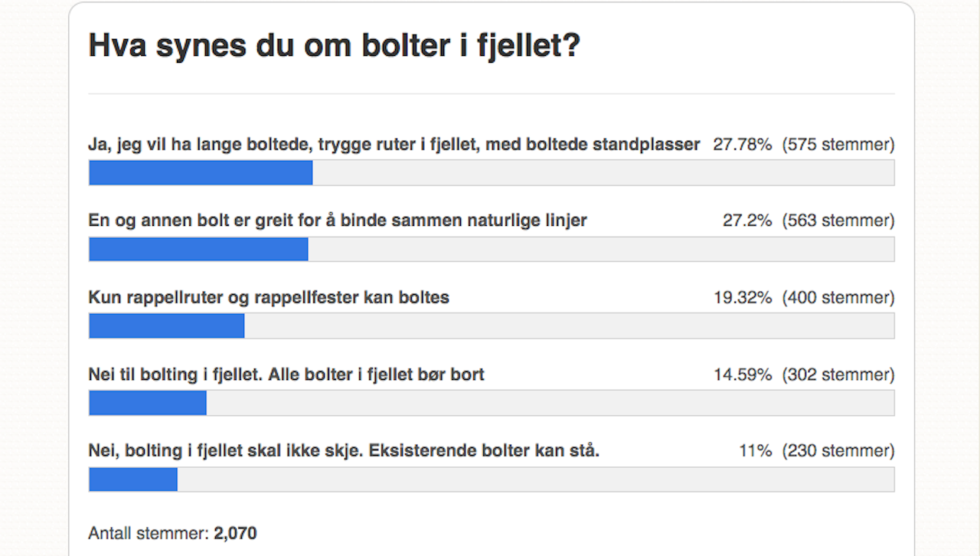Click the blue bar for the 14.59% result
The image size is (980, 556).
[148, 403]
